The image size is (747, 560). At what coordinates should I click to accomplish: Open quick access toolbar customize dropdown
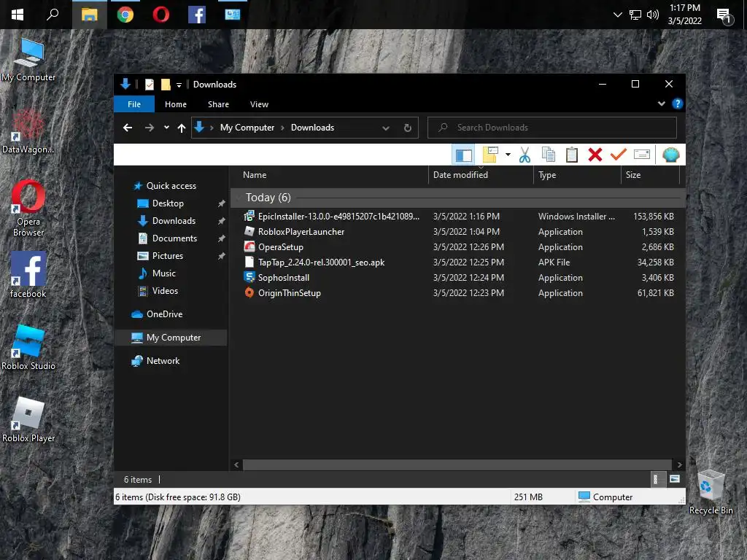tap(179, 85)
